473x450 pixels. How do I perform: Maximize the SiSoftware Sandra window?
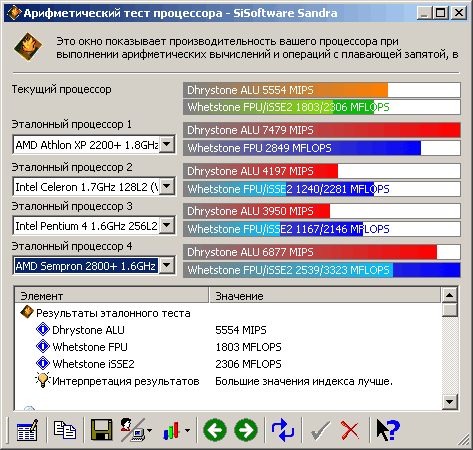(x=440, y=13)
